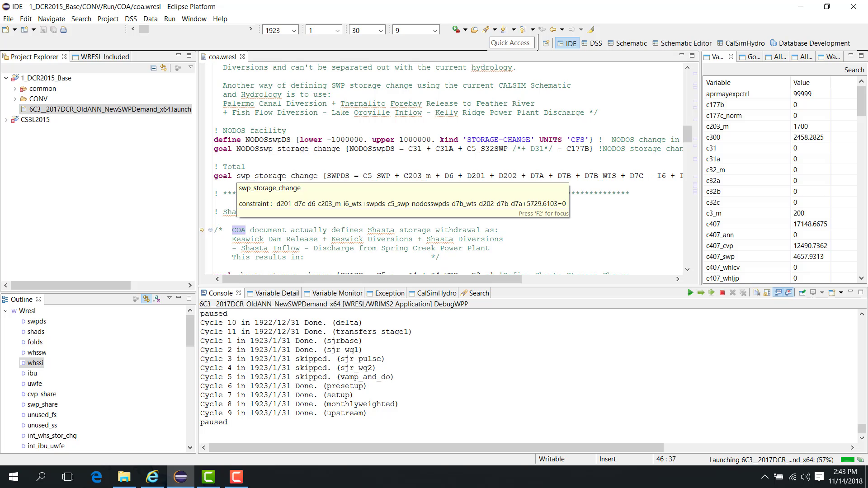This screenshot has height=488, width=868.
Task: Click the editor vertical scrollbar
Action: point(687,134)
